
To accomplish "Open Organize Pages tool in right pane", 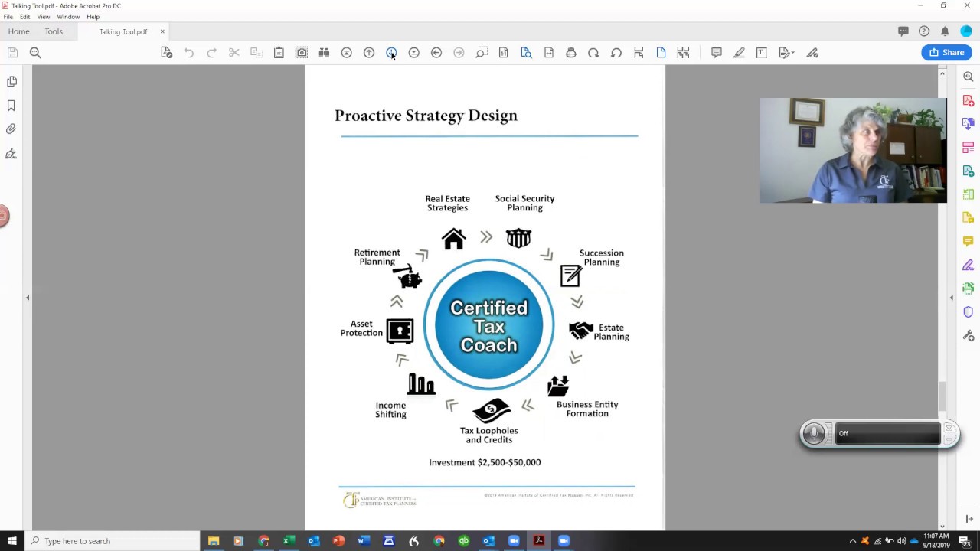I will (969, 194).
